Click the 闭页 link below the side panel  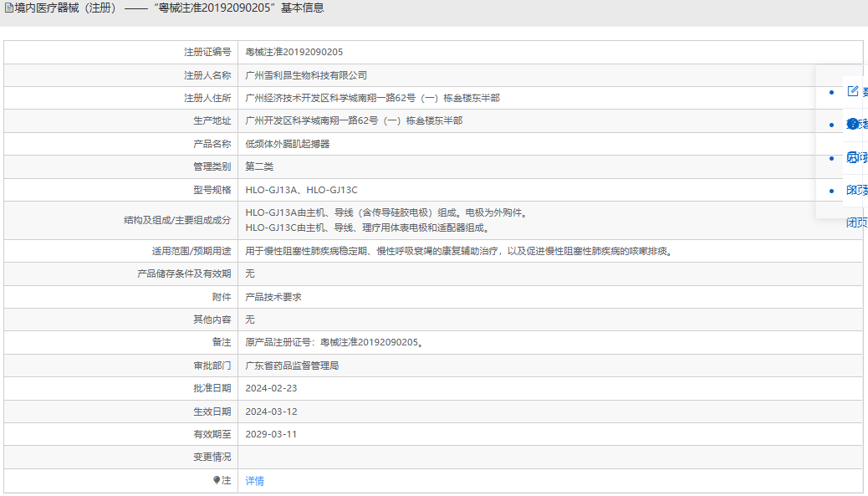(x=856, y=222)
